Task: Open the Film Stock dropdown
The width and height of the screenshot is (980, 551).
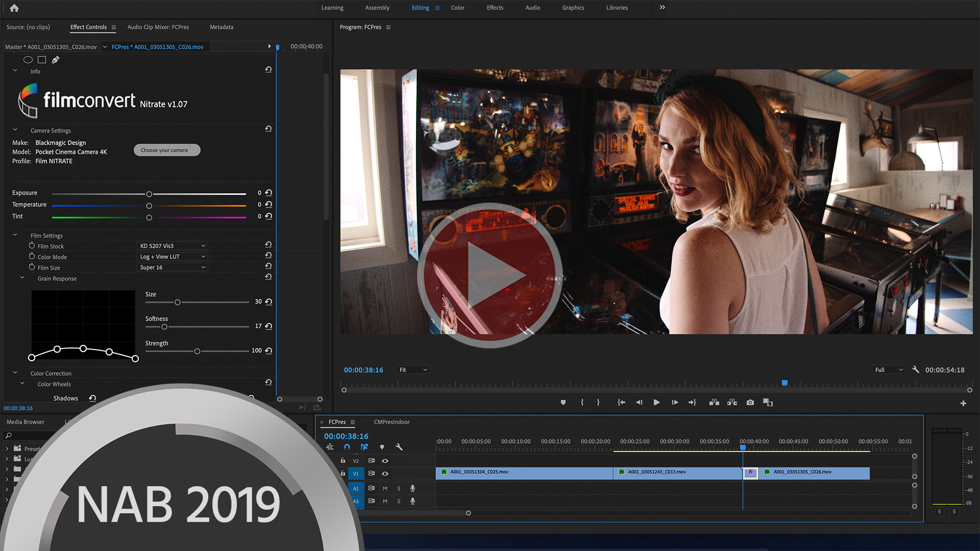Action: (x=172, y=246)
